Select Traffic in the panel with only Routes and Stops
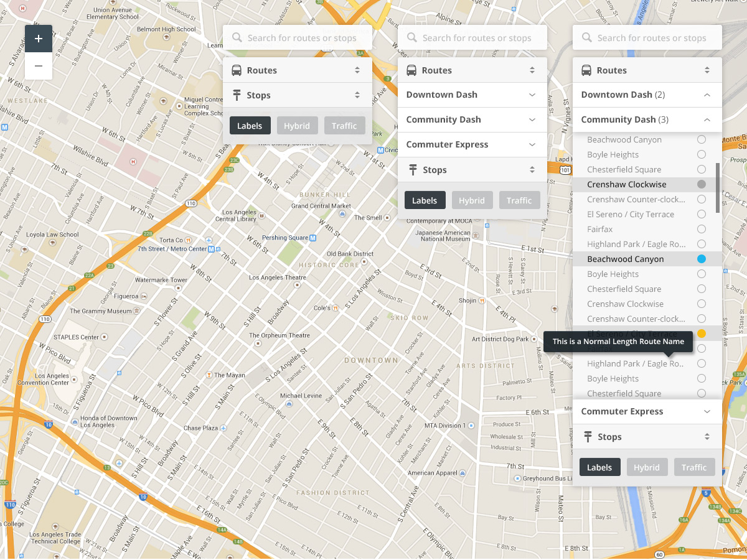The width and height of the screenshot is (747, 560). click(x=344, y=126)
